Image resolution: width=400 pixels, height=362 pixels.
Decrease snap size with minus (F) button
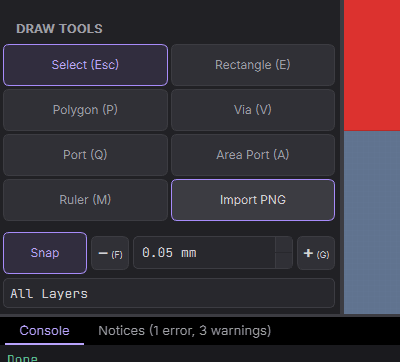[x=110, y=253]
